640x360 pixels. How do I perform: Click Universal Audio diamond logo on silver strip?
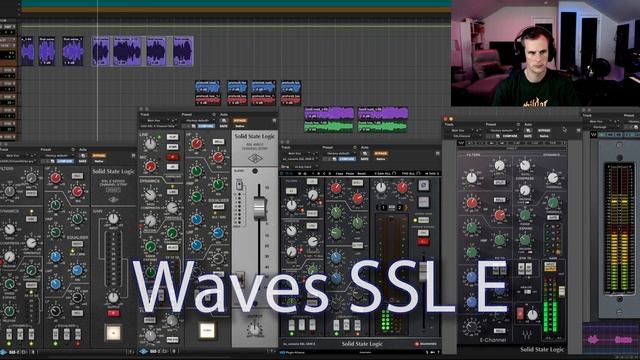[x=255, y=158]
